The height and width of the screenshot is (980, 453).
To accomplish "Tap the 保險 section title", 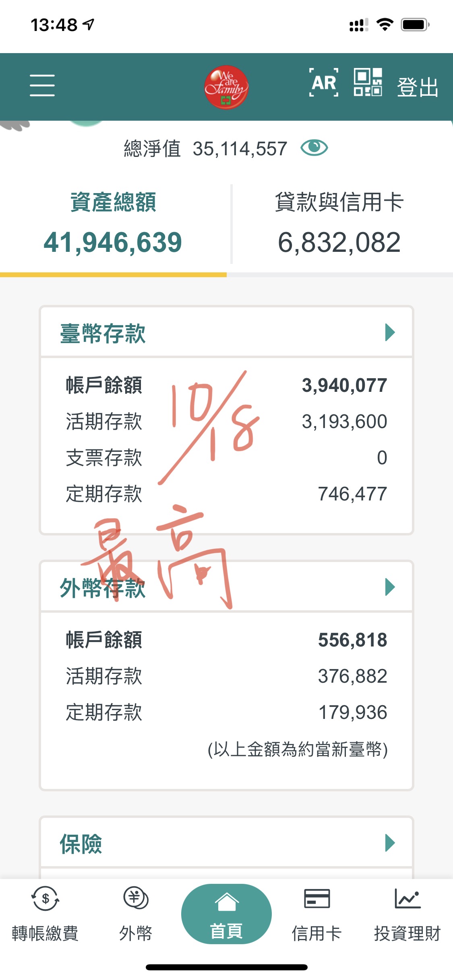I will coord(81,844).
